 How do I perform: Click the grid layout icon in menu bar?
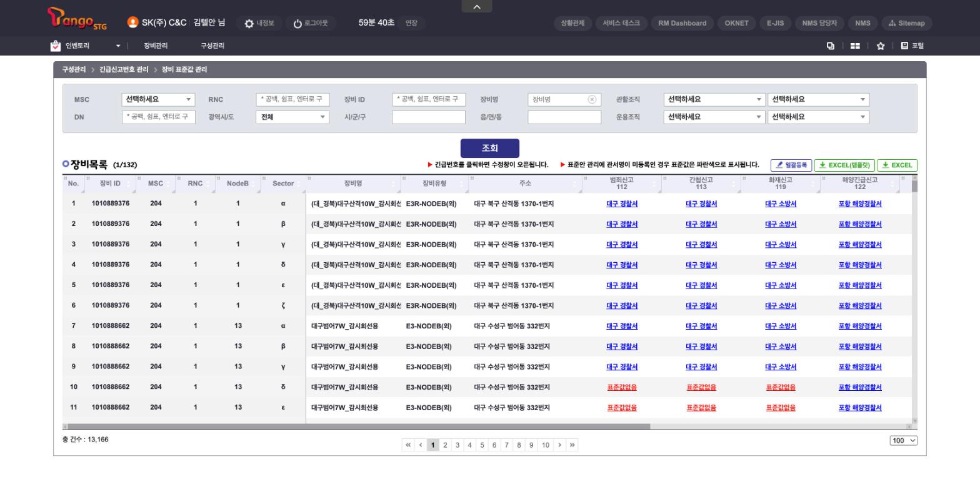coord(855,46)
